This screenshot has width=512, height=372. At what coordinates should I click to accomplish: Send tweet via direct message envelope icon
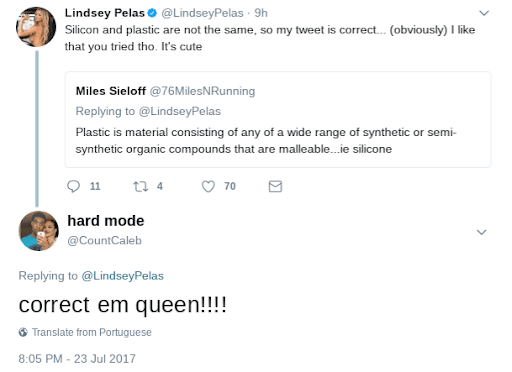tap(275, 186)
